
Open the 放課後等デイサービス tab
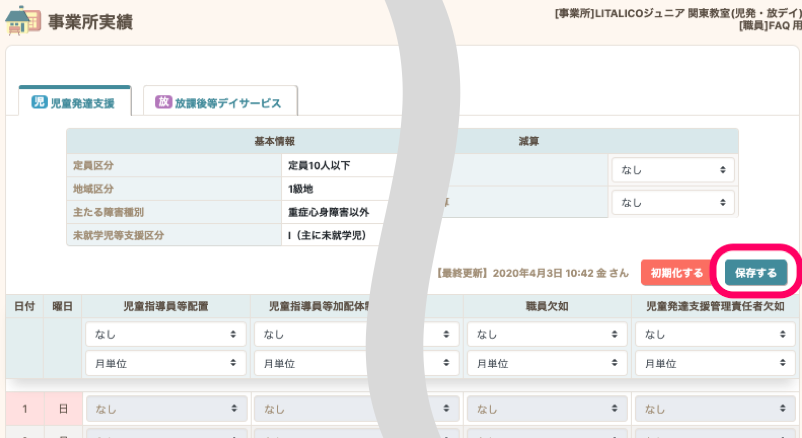tap(219, 103)
